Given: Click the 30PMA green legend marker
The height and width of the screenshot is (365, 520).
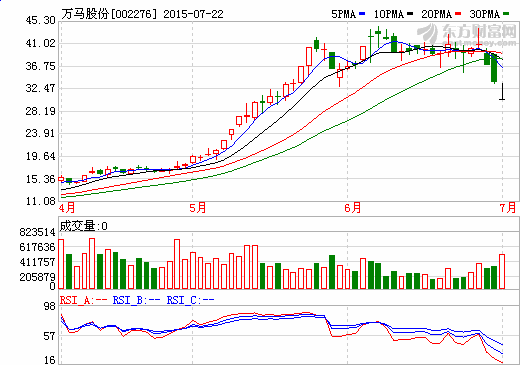Looking at the screenshot, I should (x=506, y=14).
